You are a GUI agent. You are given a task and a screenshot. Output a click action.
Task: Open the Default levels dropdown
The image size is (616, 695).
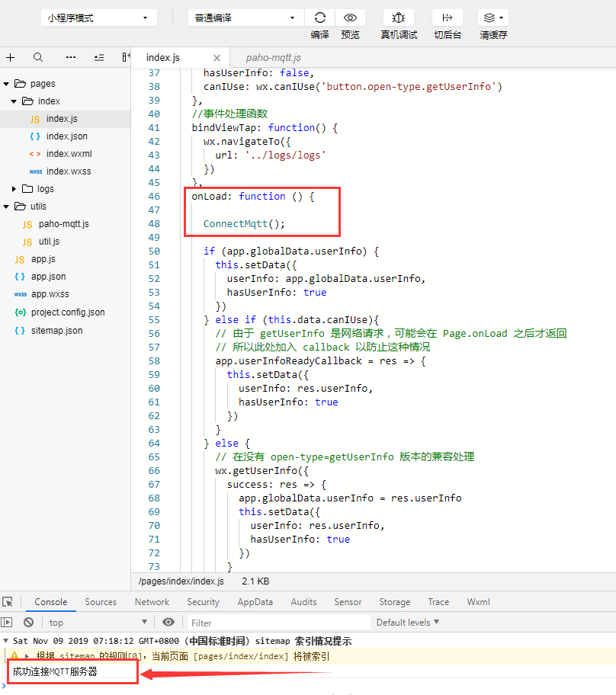(x=408, y=623)
